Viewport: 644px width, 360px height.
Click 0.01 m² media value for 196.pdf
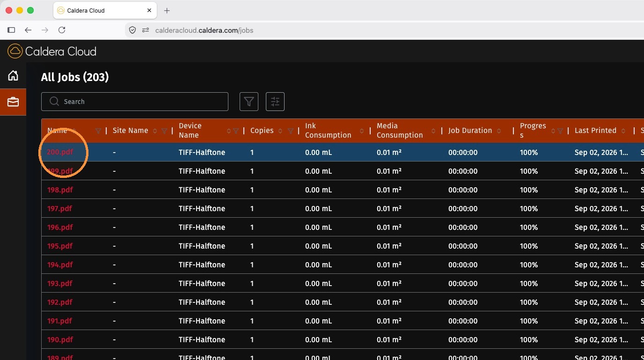click(389, 227)
